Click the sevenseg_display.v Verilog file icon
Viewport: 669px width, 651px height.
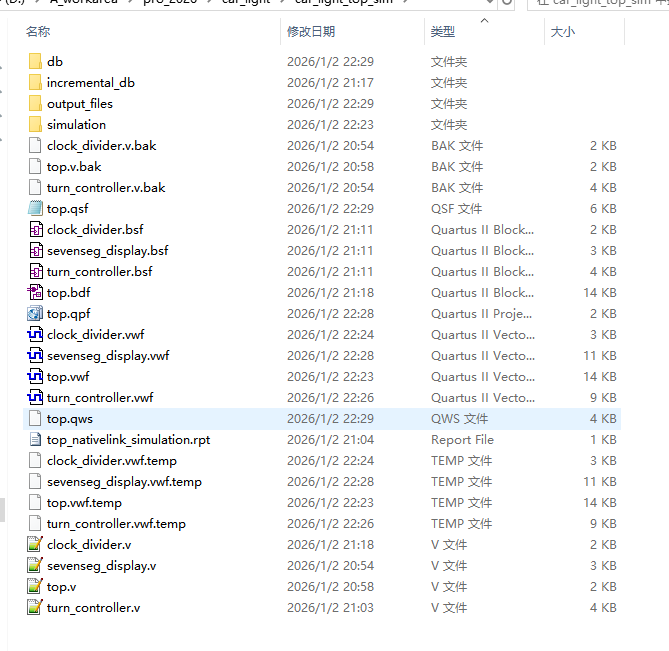tap(35, 565)
